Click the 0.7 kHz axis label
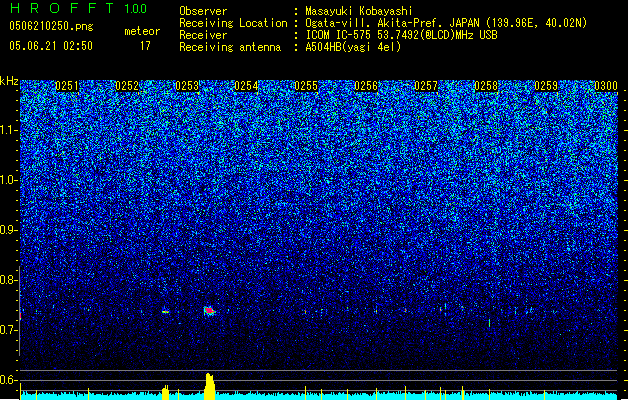Image resolution: width=629 pixels, height=400 pixels. (9, 330)
